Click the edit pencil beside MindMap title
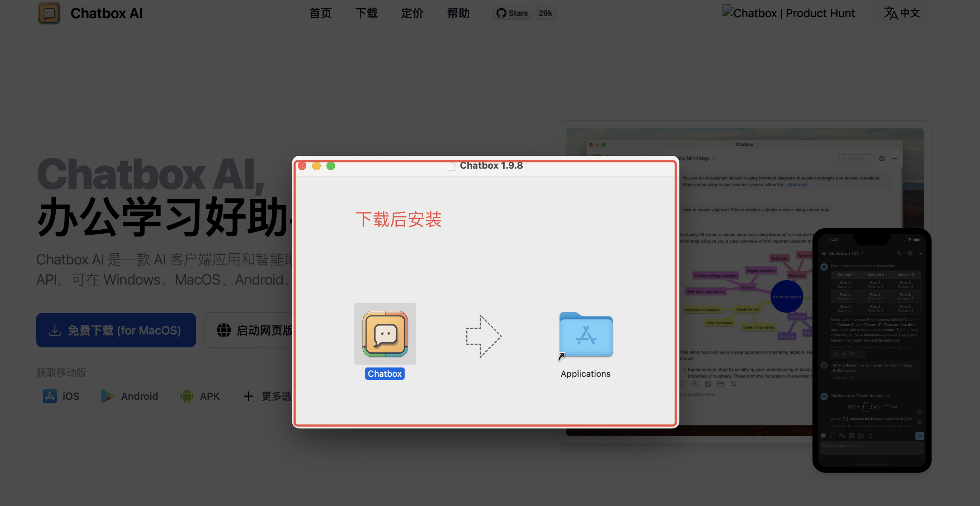The width and height of the screenshot is (980, 506). pos(713,158)
